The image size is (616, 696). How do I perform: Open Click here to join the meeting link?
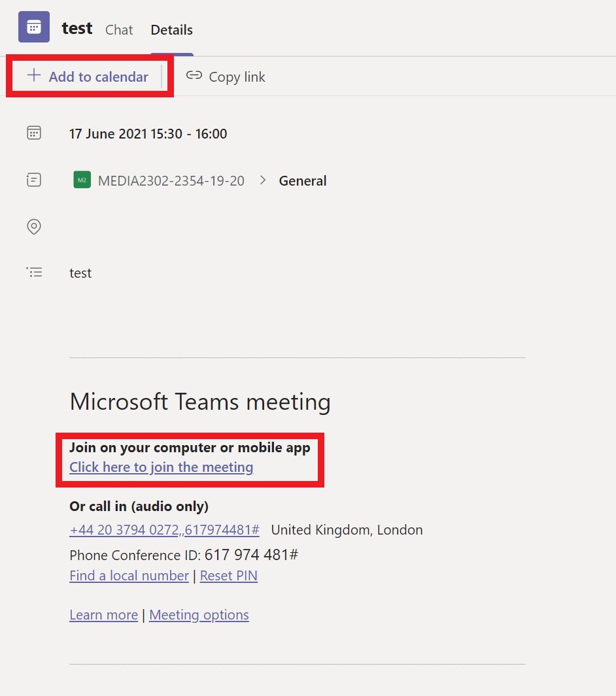click(162, 467)
